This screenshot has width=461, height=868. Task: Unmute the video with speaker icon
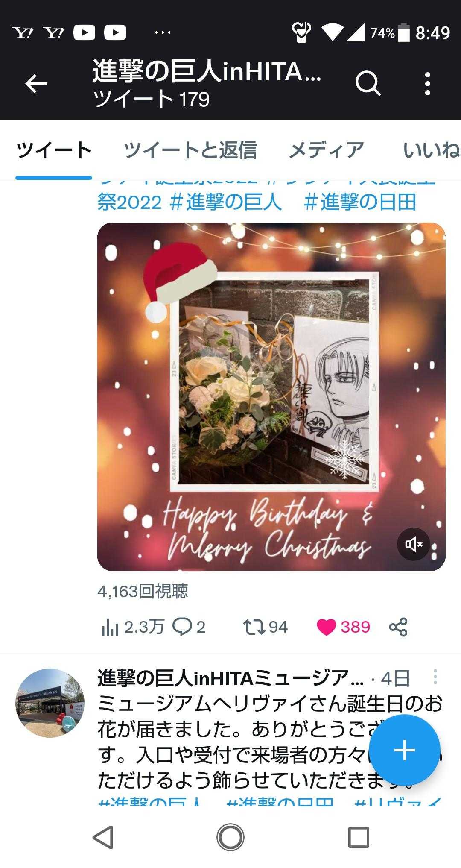413,544
